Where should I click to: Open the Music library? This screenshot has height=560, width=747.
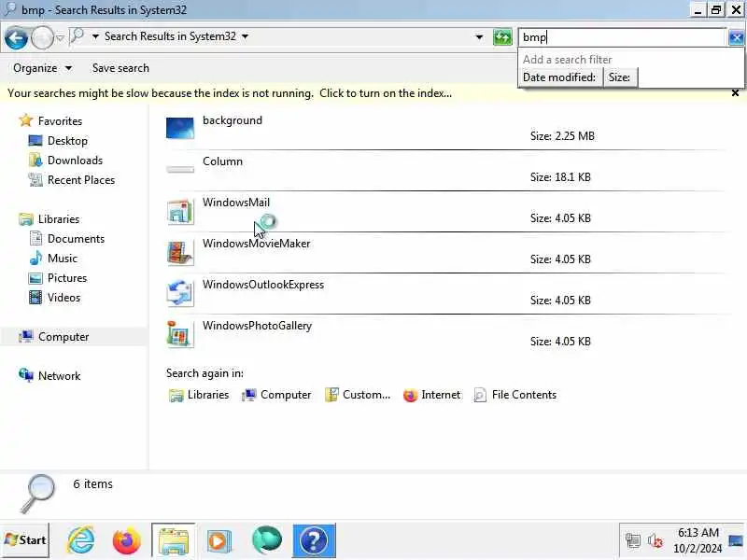[x=62, y=259]
